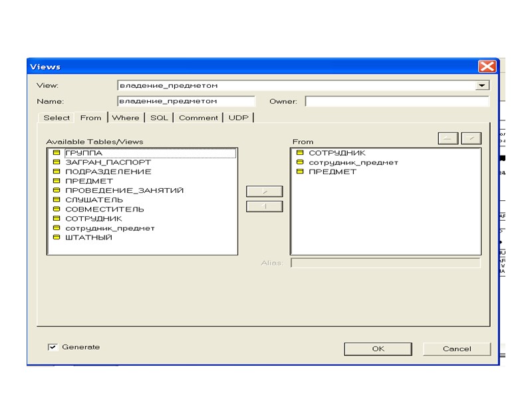The image size is (532, 399).
Task: Click the table icon beside ЗАГРАН_ПАСПОРТ
Action: click(x=57, y=162)
